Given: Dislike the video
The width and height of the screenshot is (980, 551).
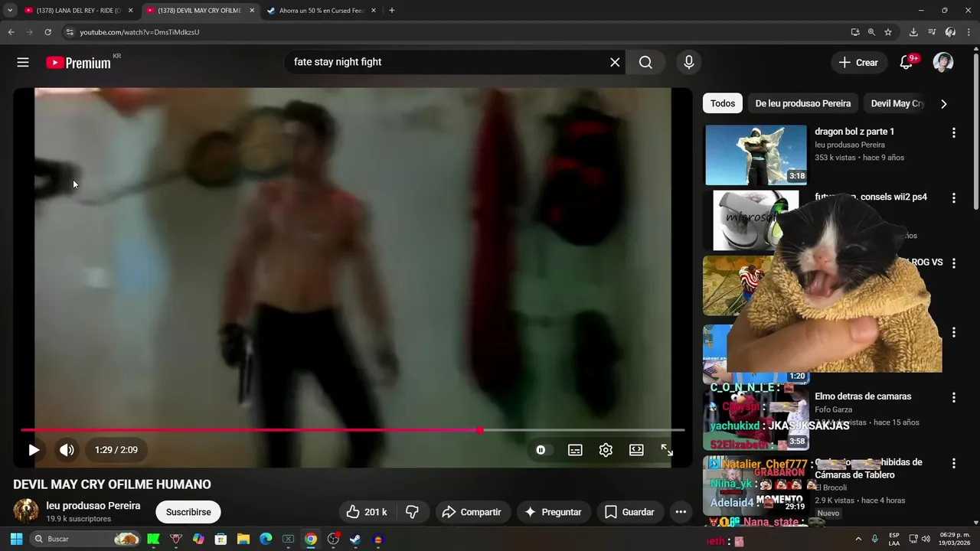Looking at the screenshot, I should (x=412, y=512).
